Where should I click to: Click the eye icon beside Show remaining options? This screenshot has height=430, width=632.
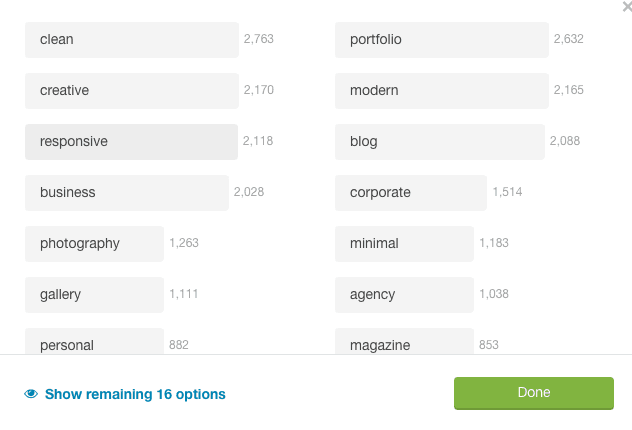point(31,394)
